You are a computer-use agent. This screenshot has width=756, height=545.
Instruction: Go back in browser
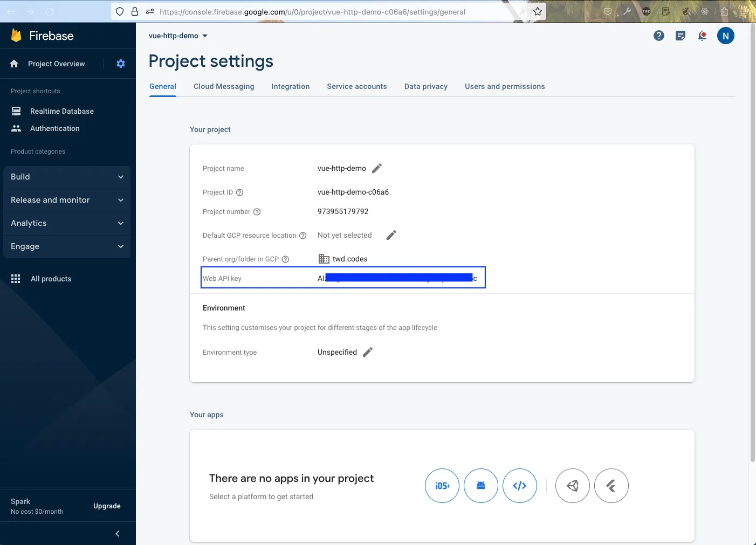(x=11, y=11)
